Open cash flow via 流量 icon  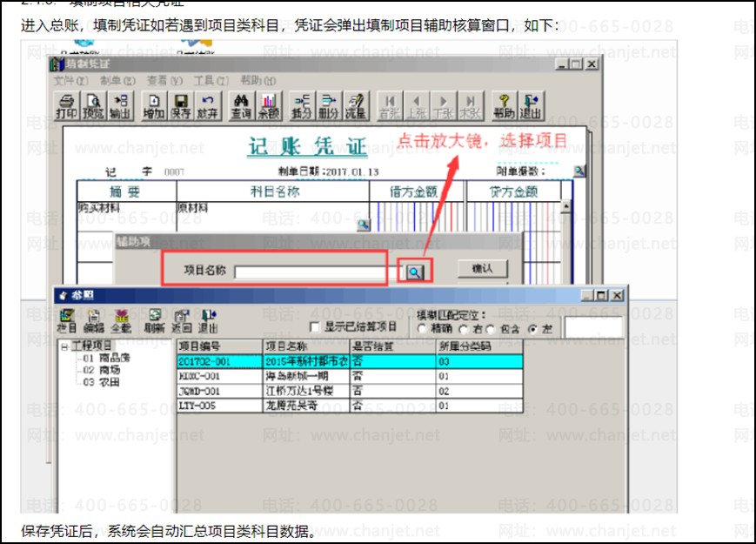tap(356, 105)
